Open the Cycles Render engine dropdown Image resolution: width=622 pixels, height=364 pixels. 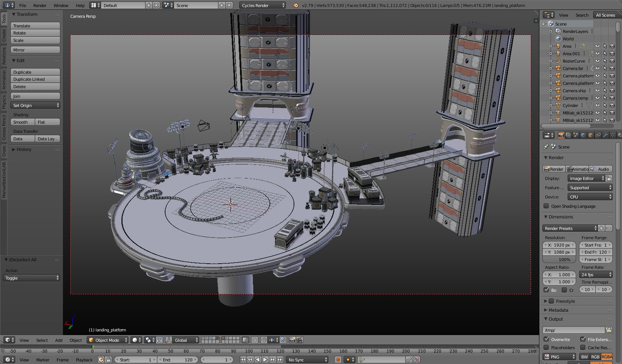coord(263,5)
